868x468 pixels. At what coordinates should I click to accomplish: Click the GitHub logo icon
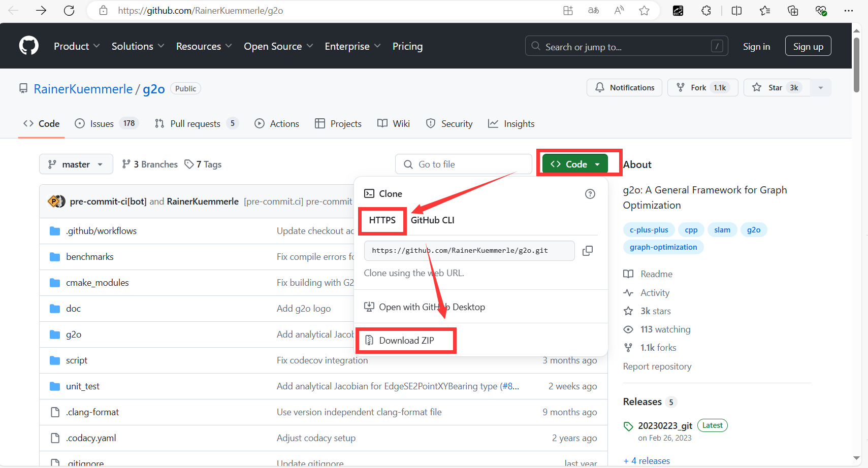coord(29,46)
